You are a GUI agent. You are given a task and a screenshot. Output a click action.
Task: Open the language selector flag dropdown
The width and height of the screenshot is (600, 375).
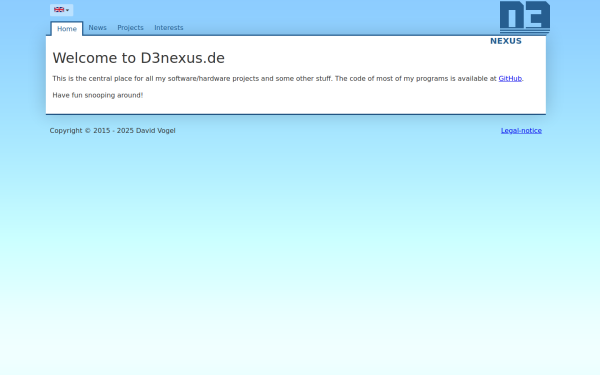point(61,10)
